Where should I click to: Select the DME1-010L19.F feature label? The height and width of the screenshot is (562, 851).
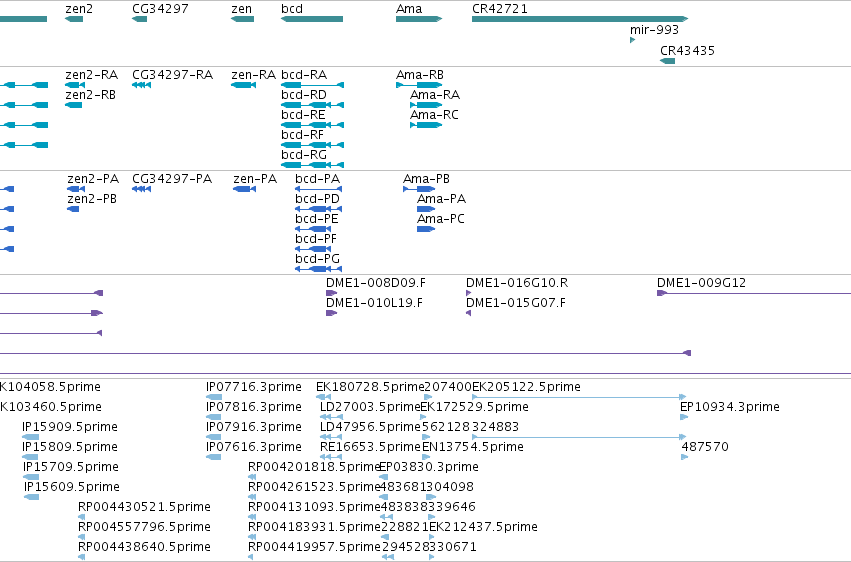(374, 303)
